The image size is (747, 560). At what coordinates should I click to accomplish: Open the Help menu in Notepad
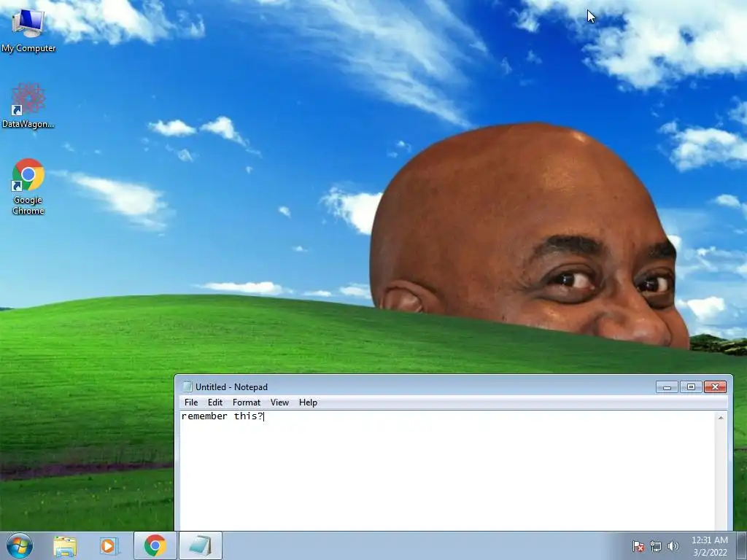(308, 402)
